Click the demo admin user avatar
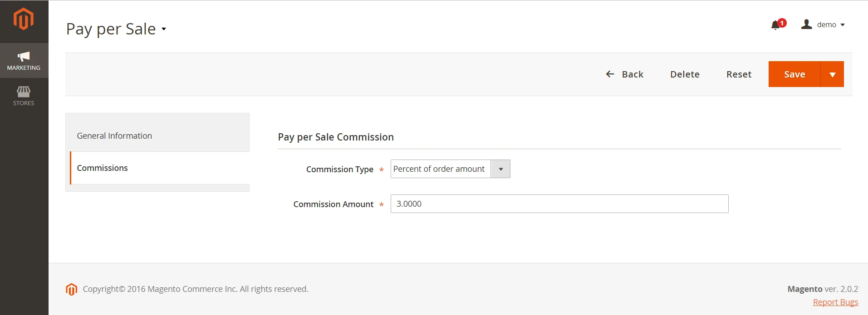 pos(806,24)
